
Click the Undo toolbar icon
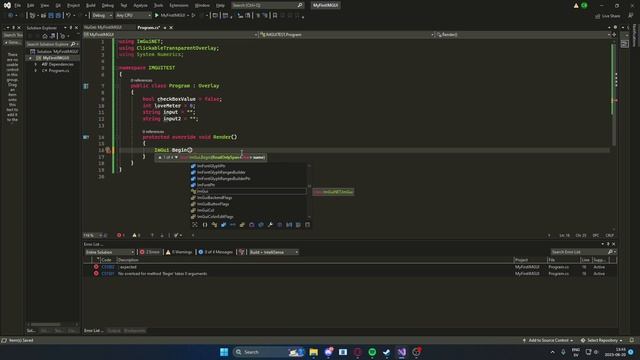click(x=68, y=16)
